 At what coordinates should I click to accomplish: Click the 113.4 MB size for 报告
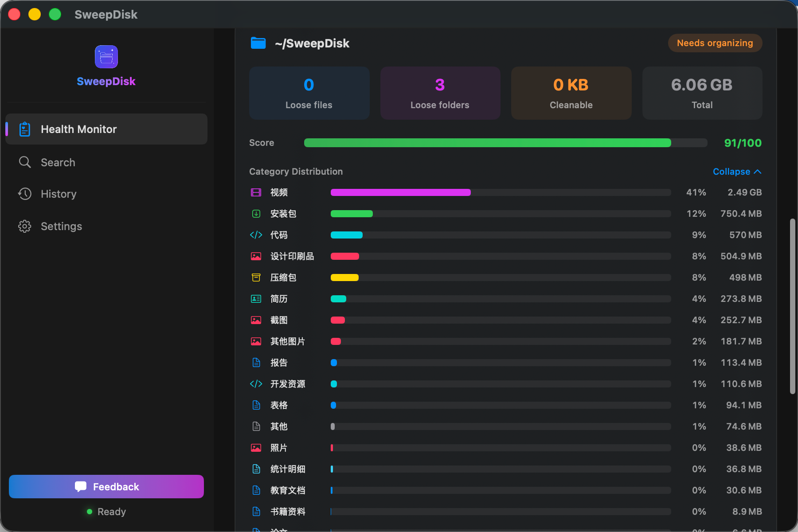point(741,363)
